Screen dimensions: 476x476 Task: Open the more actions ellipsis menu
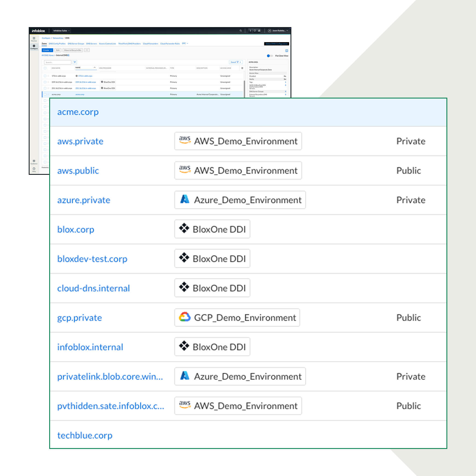click(x=87, y=50)
